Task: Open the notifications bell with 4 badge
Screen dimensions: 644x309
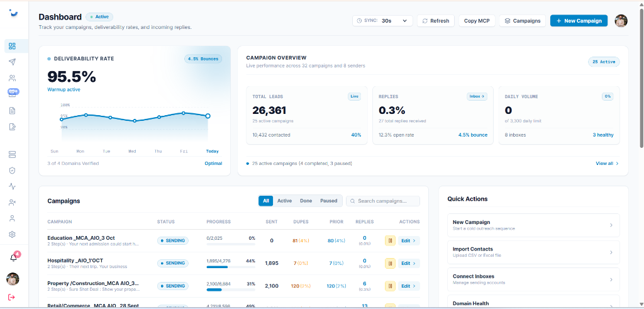Action: 14,257
